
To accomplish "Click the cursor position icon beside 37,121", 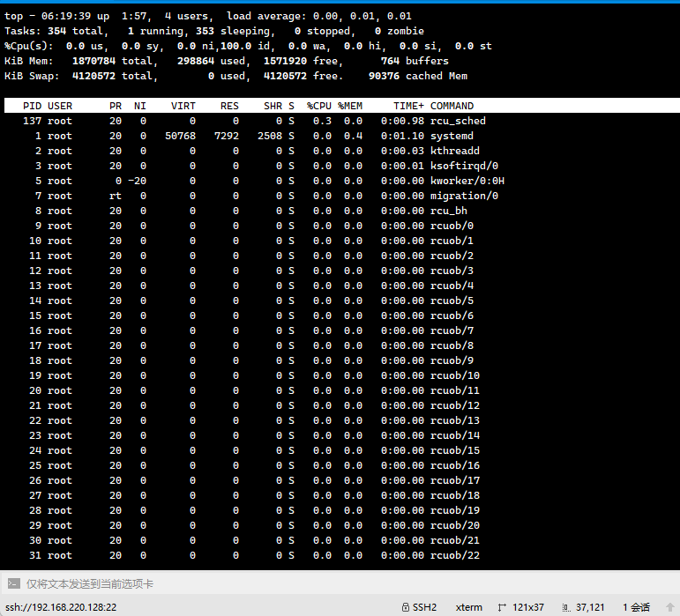I will (x=566, y=608).
